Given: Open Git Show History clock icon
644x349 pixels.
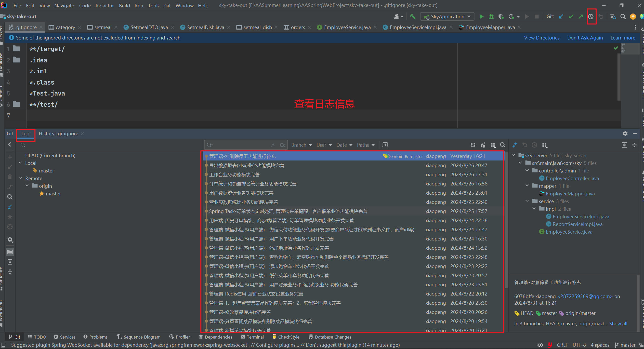Looking at the screenshot, I should [591, 17].
